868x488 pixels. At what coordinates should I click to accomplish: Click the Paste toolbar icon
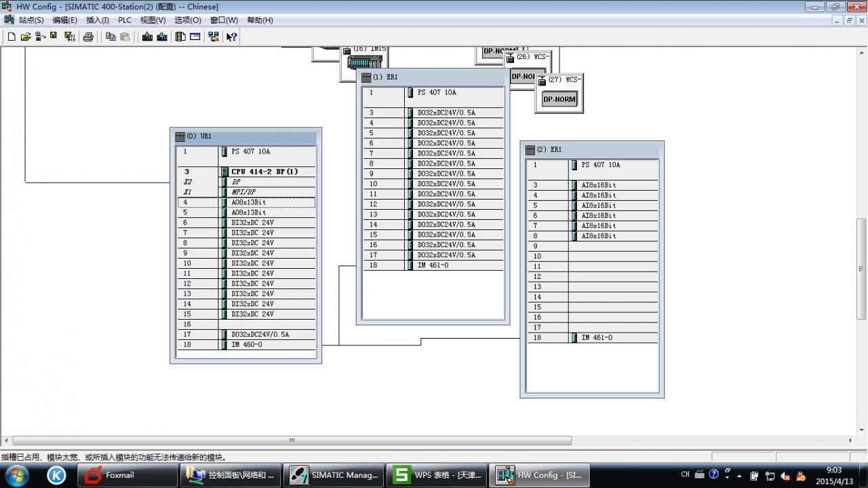pos(125,37)
